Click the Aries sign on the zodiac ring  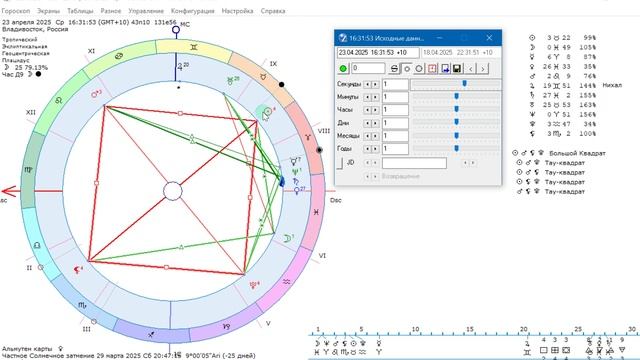click(308, 138)
